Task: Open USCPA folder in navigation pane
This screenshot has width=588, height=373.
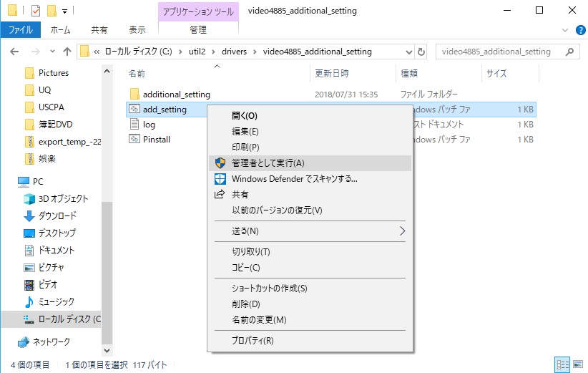Action: tap(51, 107)
